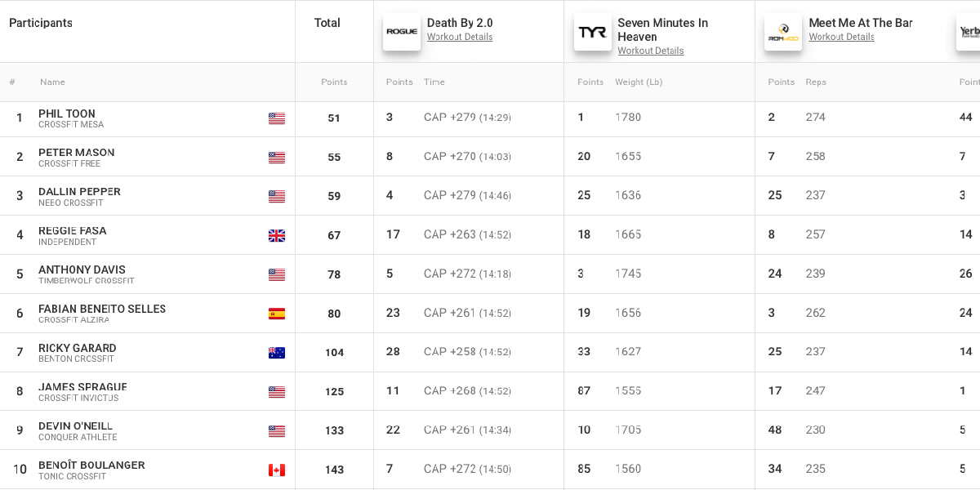This screenshot has height=490, width=980.
Task: Click the Rogue sponsor logo icon
Action: pos(402,32)
